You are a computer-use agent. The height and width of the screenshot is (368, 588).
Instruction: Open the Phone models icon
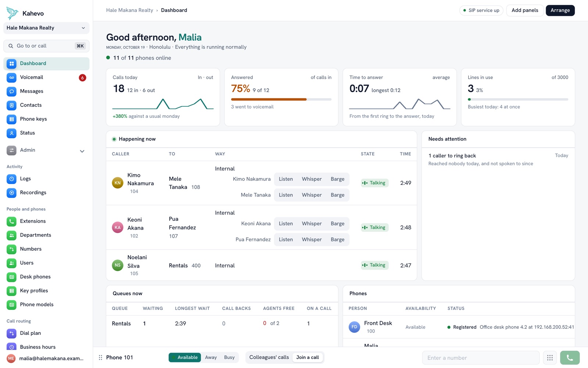point(11,305)
